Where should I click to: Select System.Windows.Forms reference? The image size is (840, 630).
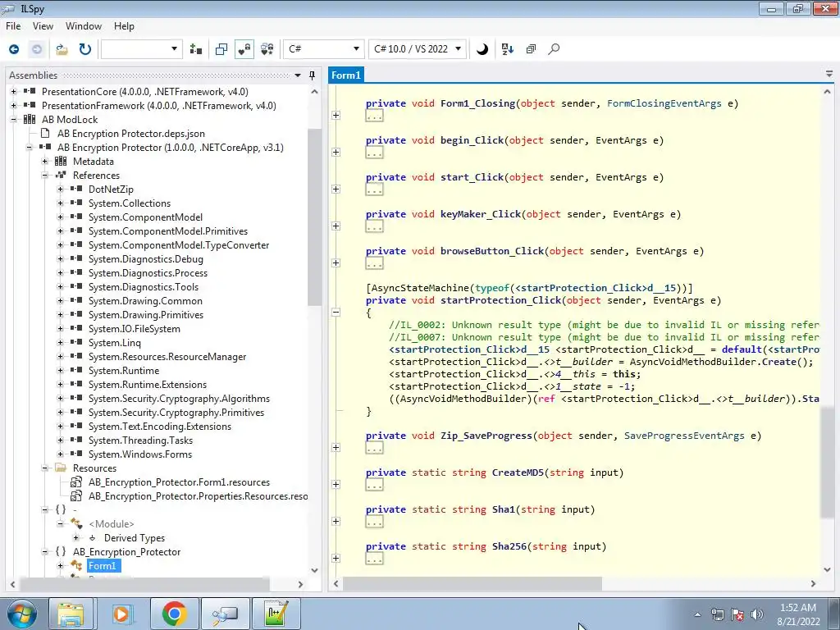(x=139, y=454)
